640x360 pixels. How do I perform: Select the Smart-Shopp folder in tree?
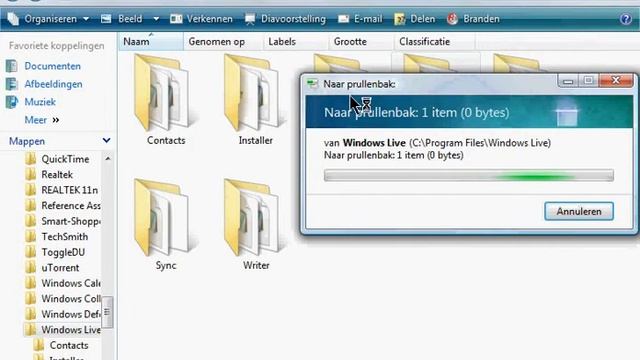71,221
